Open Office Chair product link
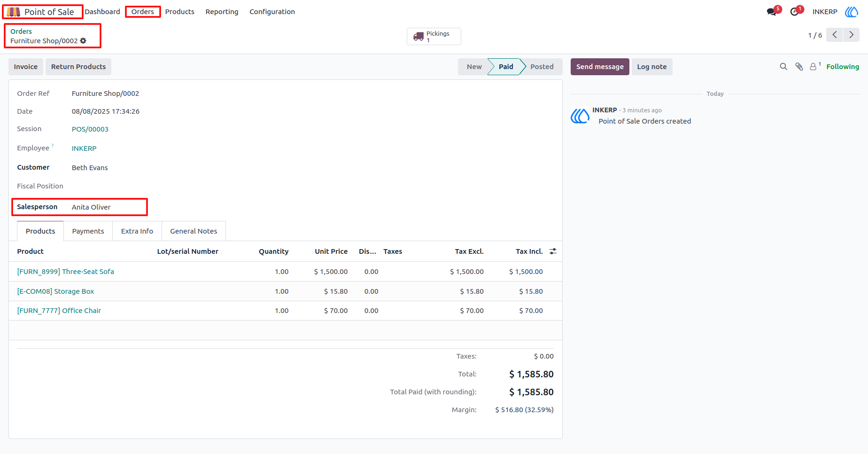The width and height of the screenshot is (868, 454). click(59, 311)
